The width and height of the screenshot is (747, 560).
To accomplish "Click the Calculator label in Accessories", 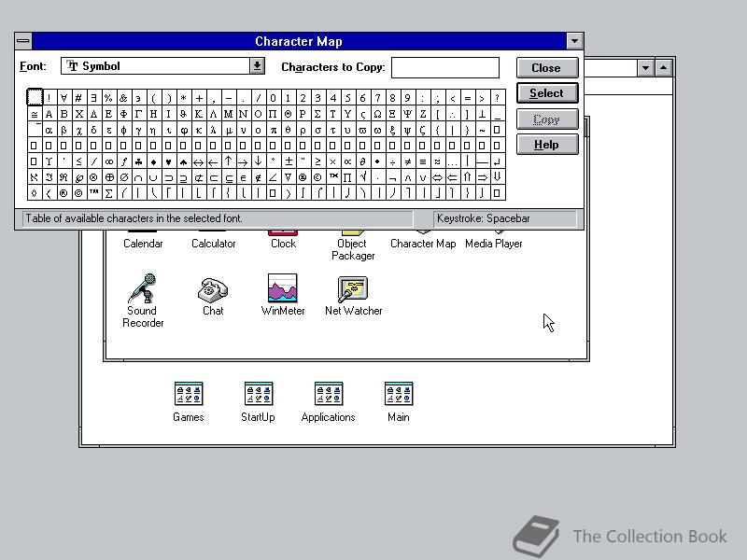I will [x=214, y=244].
